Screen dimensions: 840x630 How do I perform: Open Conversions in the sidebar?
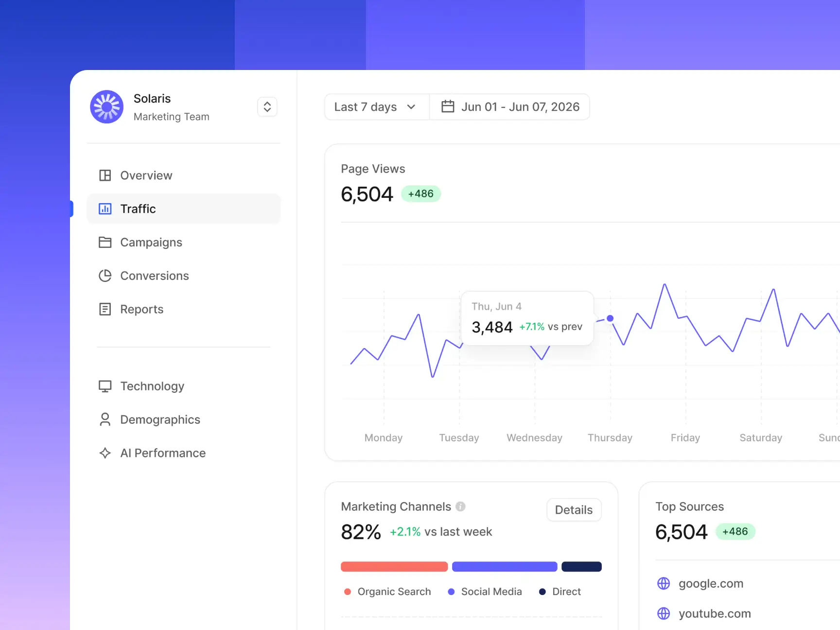tap(184, 276)
